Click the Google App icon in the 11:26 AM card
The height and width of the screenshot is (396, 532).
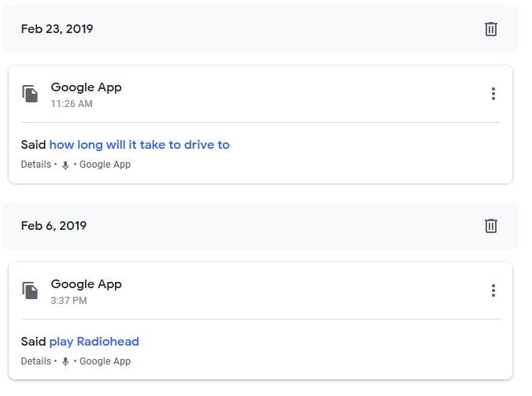tap(30, 94)
